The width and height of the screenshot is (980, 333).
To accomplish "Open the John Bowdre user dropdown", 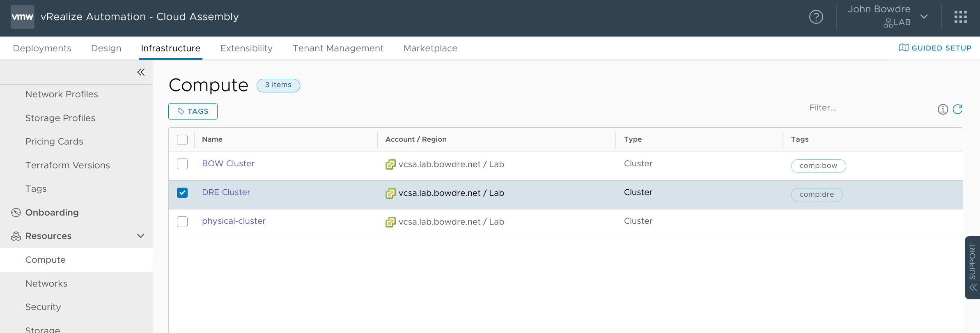I will 888,16.
